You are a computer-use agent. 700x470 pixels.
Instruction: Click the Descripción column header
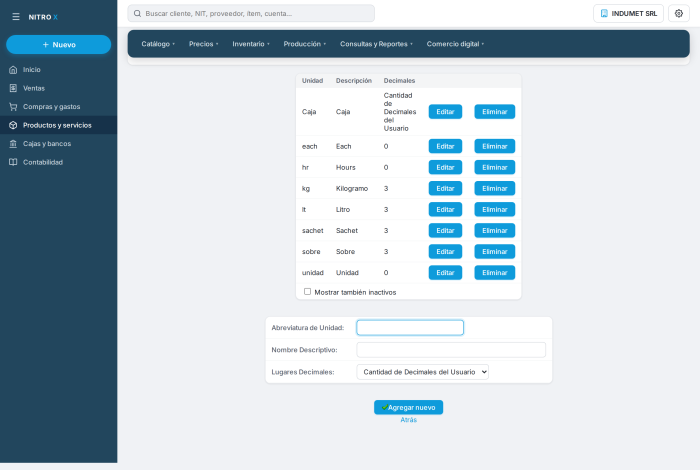tap(354, 80)
